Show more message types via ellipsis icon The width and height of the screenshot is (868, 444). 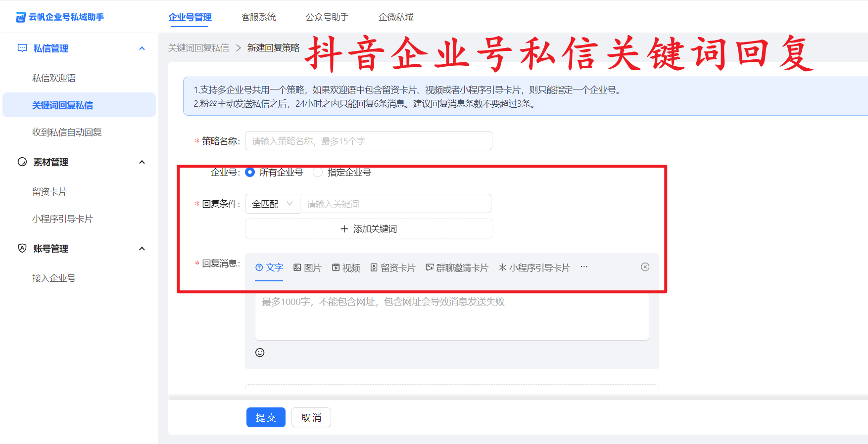tap(584, 267)
